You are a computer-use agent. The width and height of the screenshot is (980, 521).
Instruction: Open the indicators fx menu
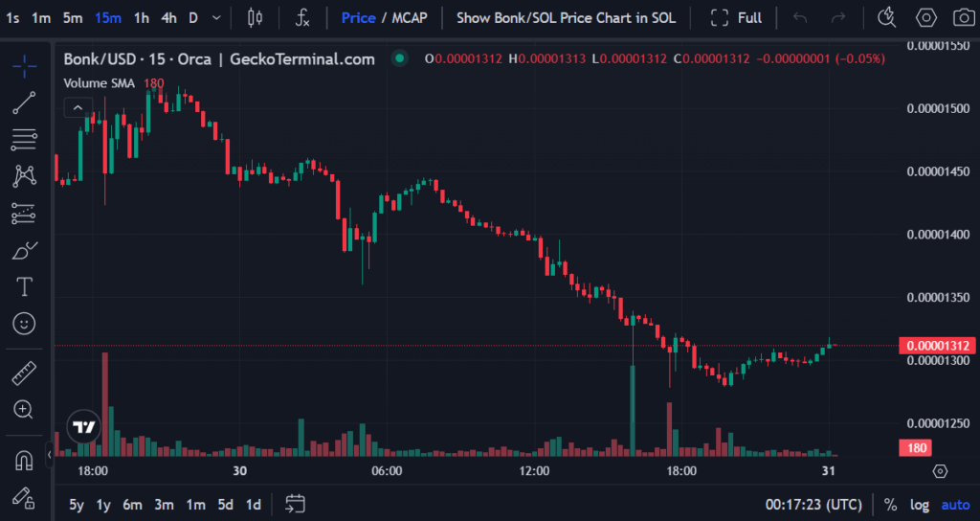302,17
